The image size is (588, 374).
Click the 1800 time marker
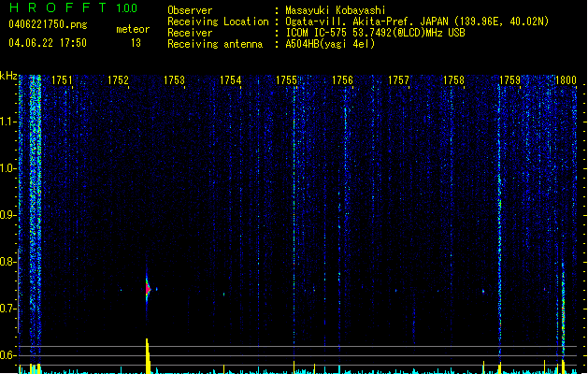(x=566, y=80)
